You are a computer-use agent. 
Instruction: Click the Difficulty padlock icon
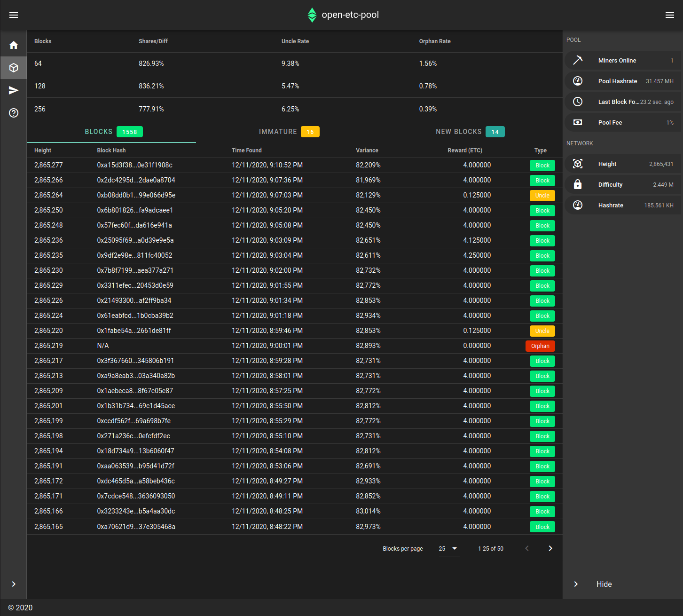(x=578, y=184)
